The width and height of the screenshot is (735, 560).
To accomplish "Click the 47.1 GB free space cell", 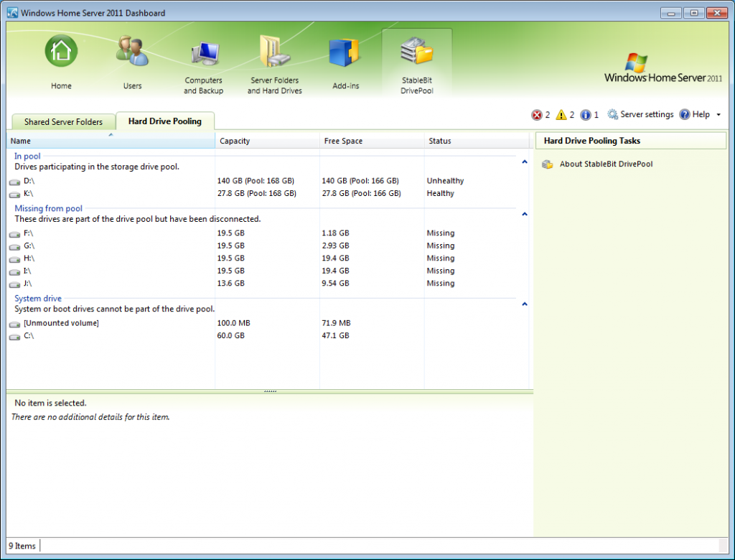I will 335,335.
